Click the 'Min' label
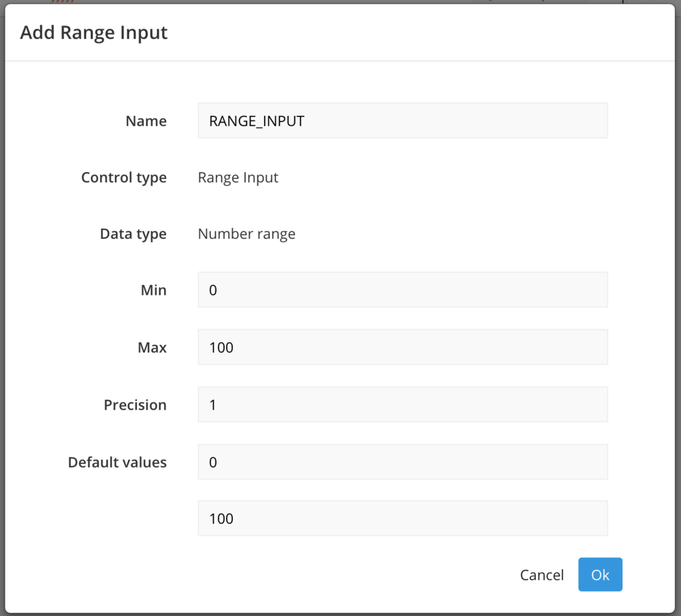The image size is (681, 616). click(x=154, y=290)
